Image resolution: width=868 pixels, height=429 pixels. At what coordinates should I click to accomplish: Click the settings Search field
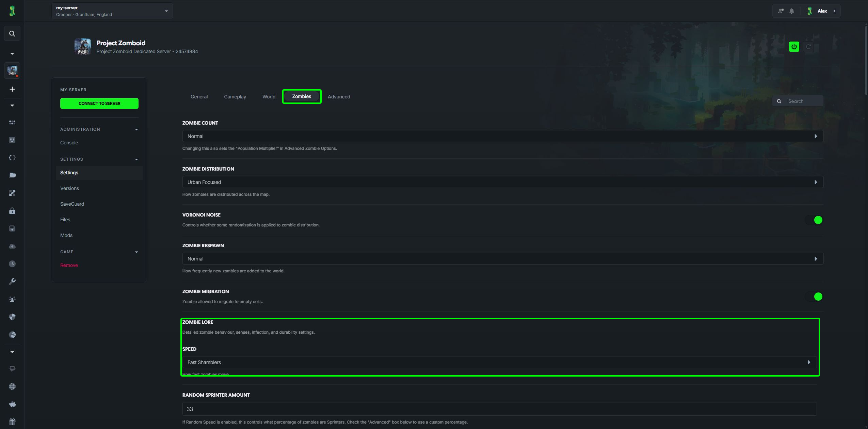click(x=798, y=101)
